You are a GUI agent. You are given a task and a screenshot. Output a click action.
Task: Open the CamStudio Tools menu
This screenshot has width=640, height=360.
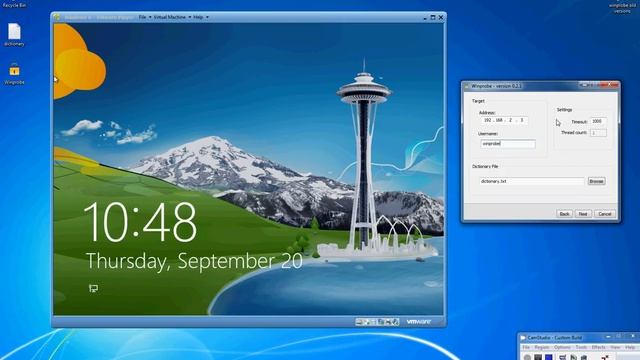pos(581,347)
